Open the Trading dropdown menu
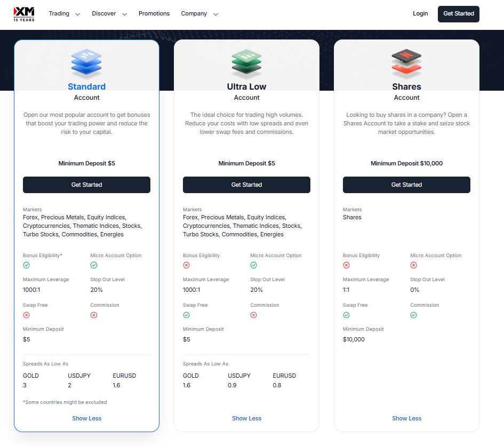504x446 pixels. [64, 13]
